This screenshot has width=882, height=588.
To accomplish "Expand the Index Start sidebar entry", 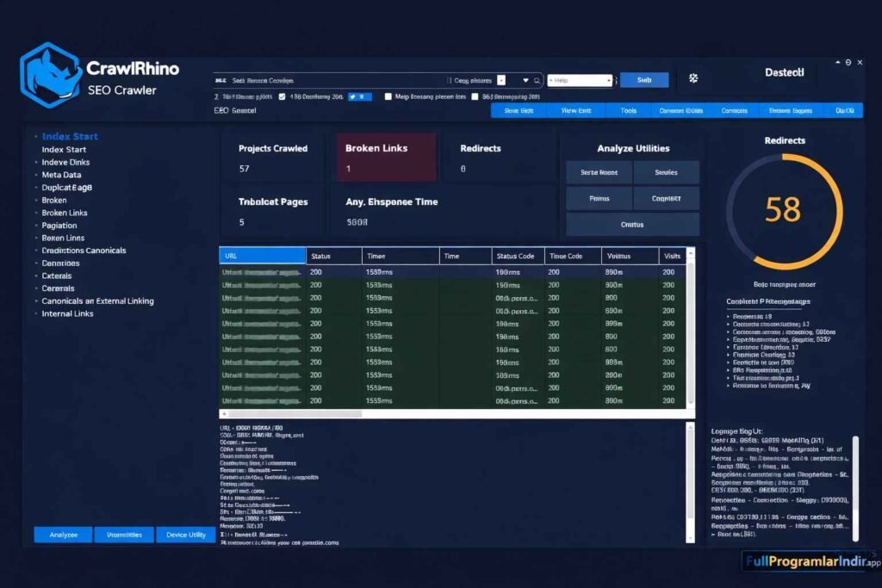I will (x=70, y=136).
